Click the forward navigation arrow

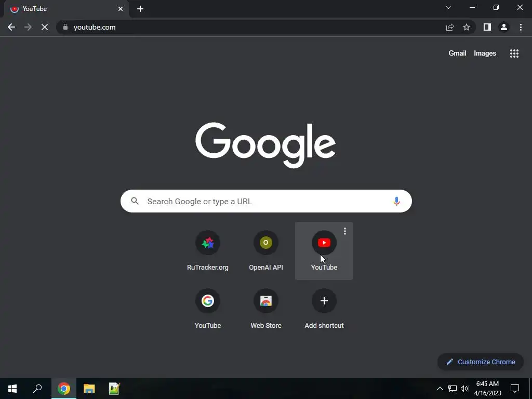(28, 27)
